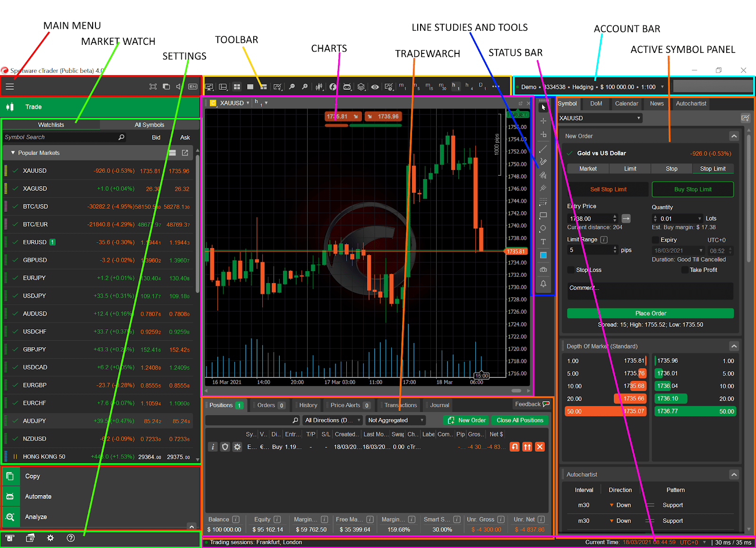Select the trend line drawing tool
The image size is (756, 548).
[x=543, y=149]
